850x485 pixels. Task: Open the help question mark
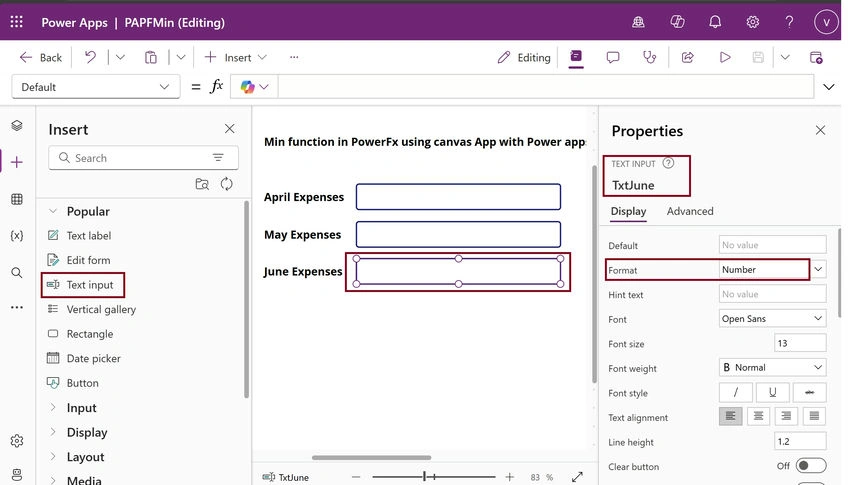pos(789,22)
